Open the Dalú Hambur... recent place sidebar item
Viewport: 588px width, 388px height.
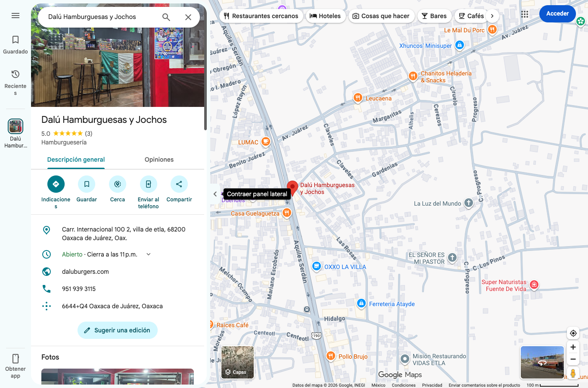(x=16, y=134)
